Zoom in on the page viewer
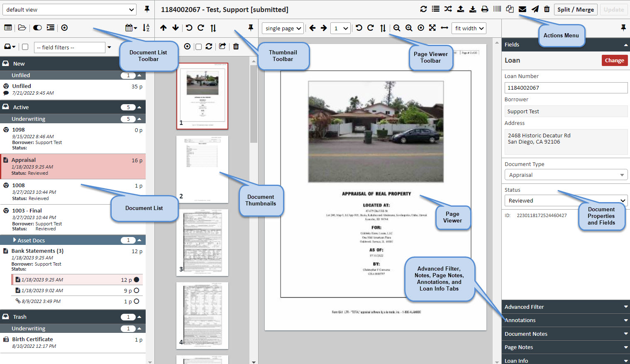 coord(409,28)
